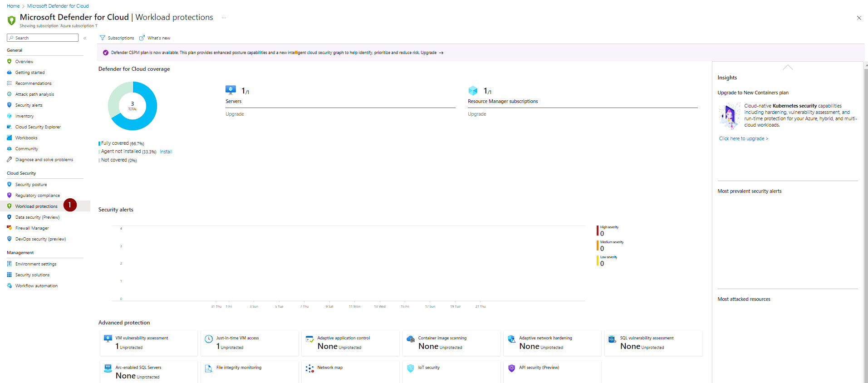Click the Security solutions grid icon
Viewport: 868px width, 383px height.
9,275
